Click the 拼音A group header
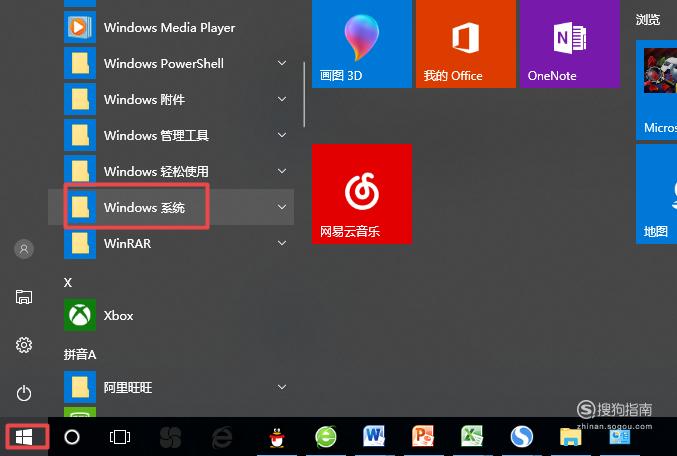The height and width of the screenshot is (456, 677). point(80,355)
